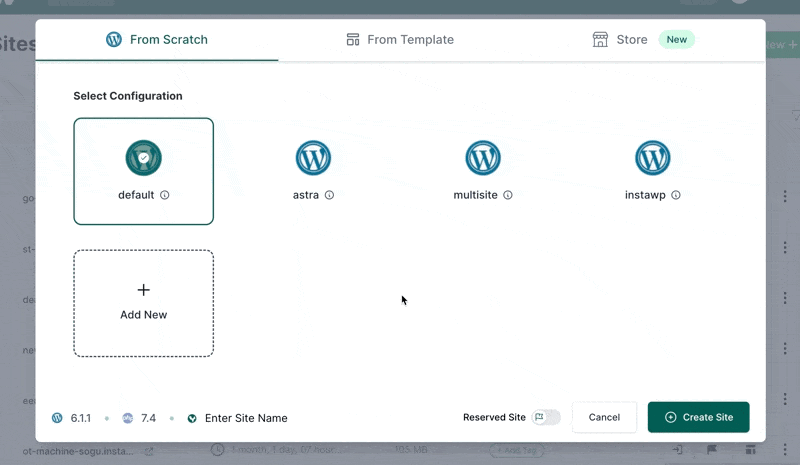Select the default configuration card
Screen dimensions: 800x465
pyautogui.click(x=143, y=171)
